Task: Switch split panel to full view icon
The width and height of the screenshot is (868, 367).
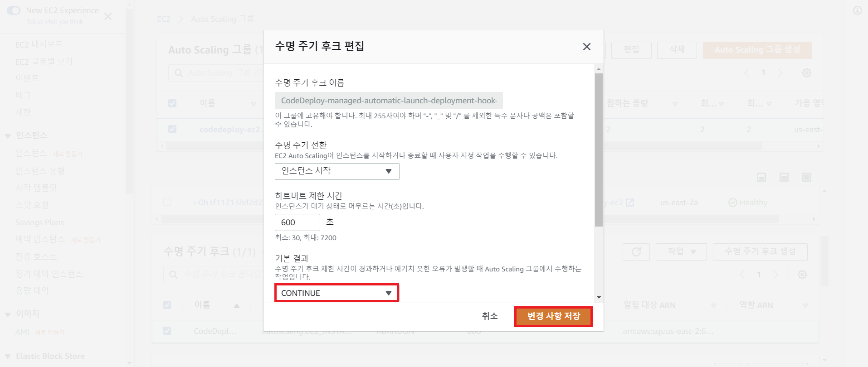Action: (x=807, y=177)
